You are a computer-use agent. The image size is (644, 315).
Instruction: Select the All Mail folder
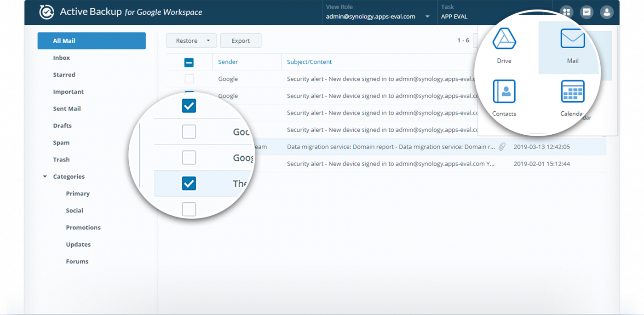[92, 40]
